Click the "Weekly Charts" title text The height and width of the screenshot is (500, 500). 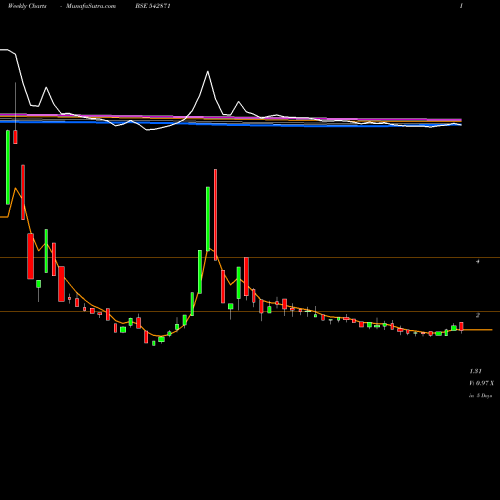27,6
